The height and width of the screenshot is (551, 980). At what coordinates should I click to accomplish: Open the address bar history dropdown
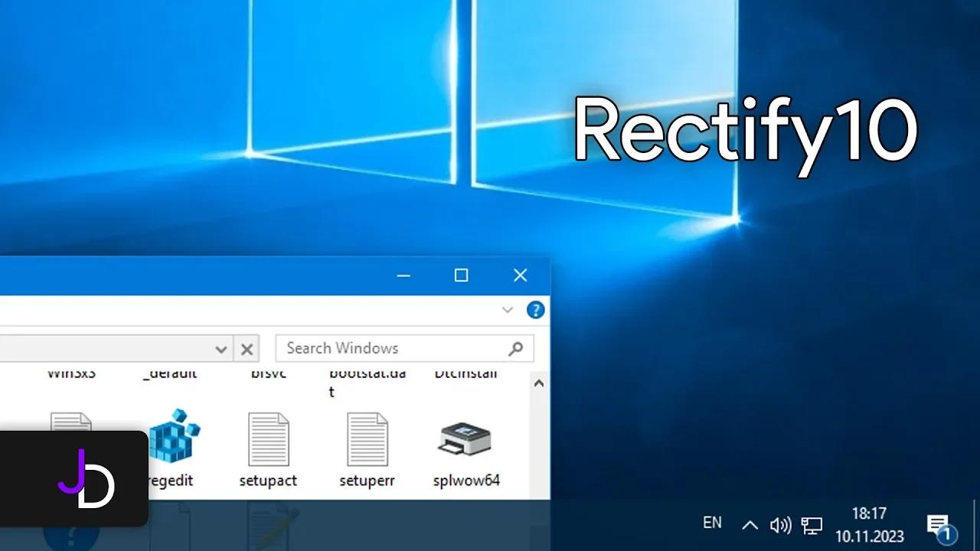[221, 350]
